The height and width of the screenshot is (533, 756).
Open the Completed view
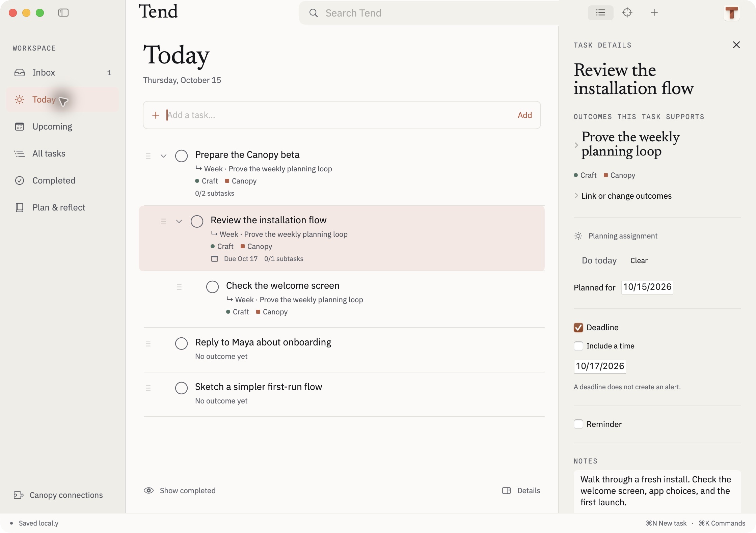click(62, 180)
